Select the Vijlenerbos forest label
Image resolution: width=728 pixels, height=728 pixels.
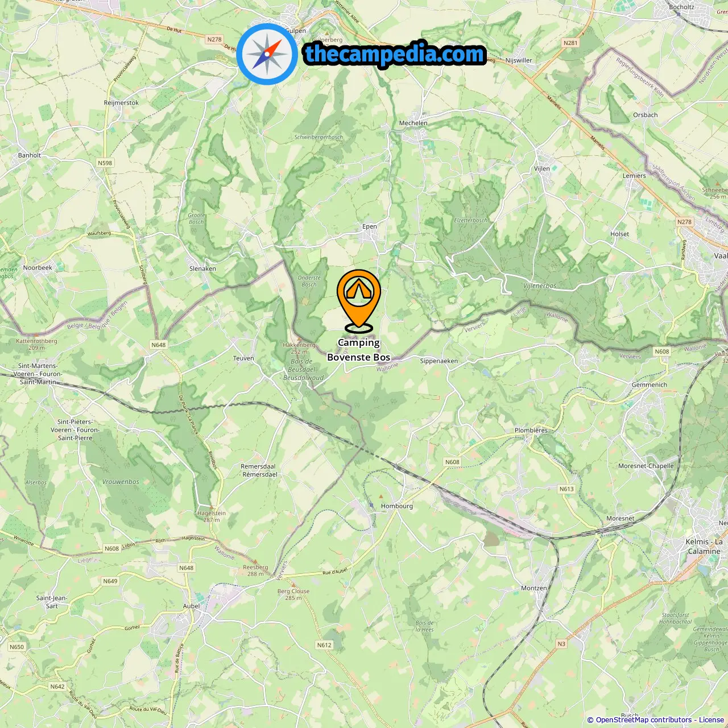point(540,286)
